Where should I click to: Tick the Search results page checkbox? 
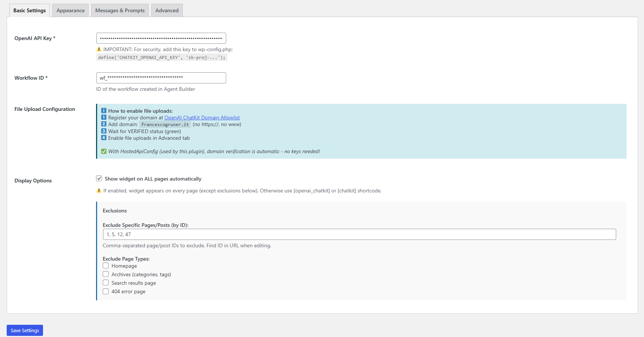click(x=106, y=283)
